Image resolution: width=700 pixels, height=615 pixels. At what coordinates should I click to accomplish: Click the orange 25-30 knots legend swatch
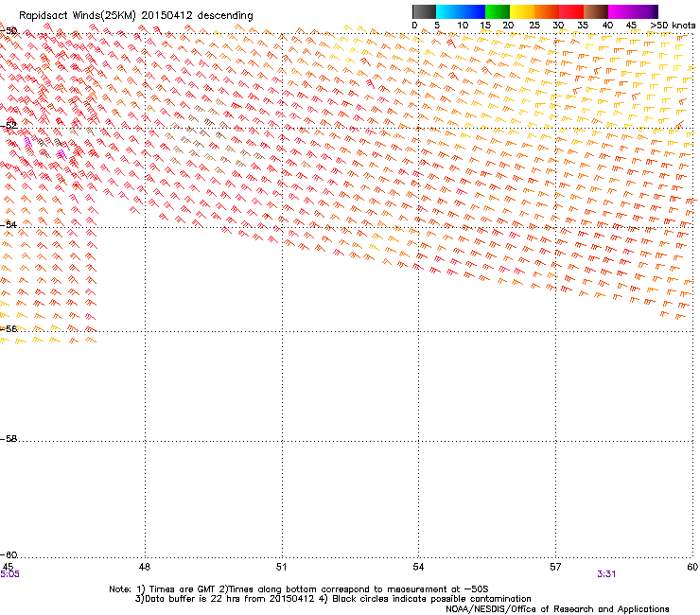click(547, 11)
